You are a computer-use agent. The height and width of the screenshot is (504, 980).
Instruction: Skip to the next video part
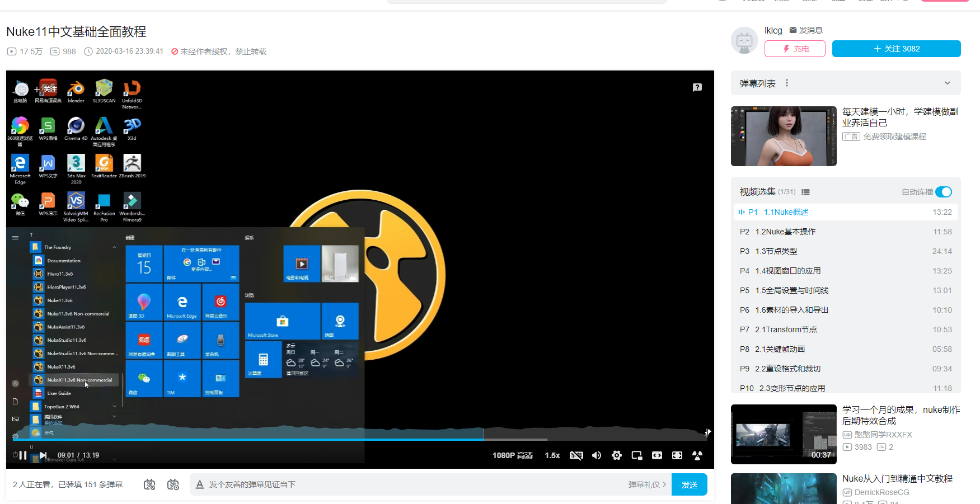(x=43, y=455)
